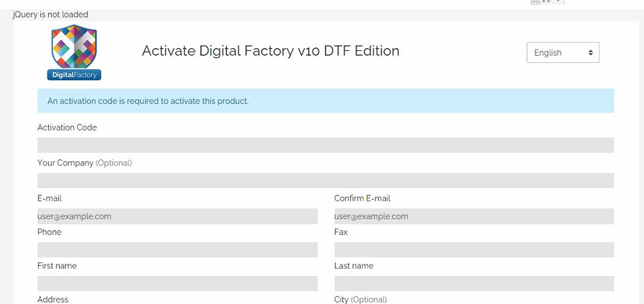Focus the Activation Code input field
The width and height of the screenshot is (644, 304).
(x=326, y=145)
